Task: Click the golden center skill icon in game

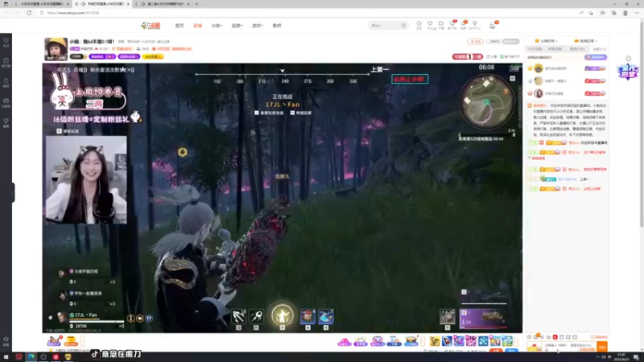Action: [283, 315]
